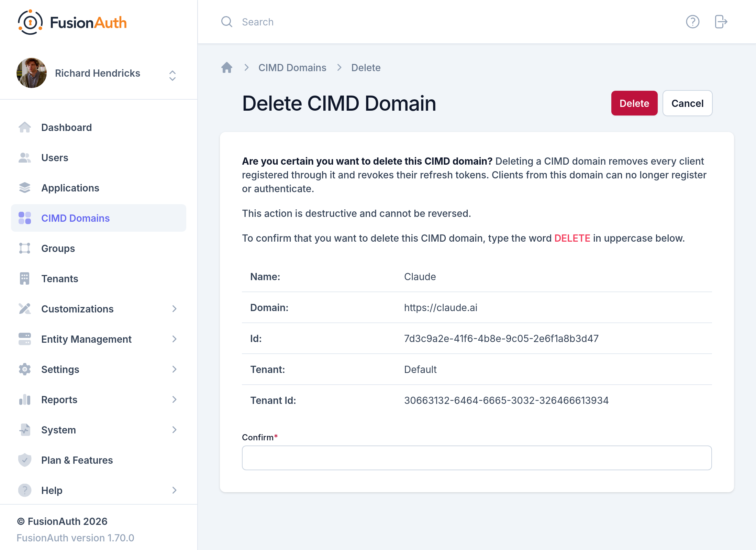Click the CIMD Domains grid icon
This screenshot has width=756, height=550.
click(25, 218)
